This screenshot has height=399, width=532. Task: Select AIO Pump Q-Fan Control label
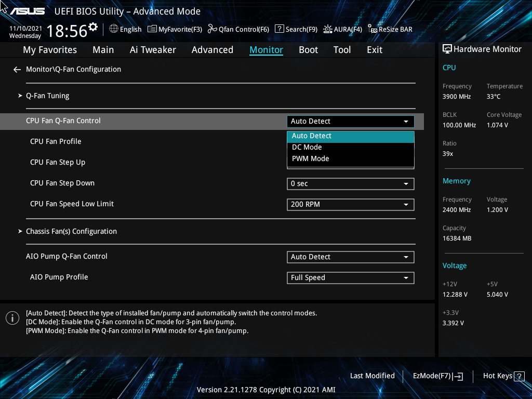[66, 257]
